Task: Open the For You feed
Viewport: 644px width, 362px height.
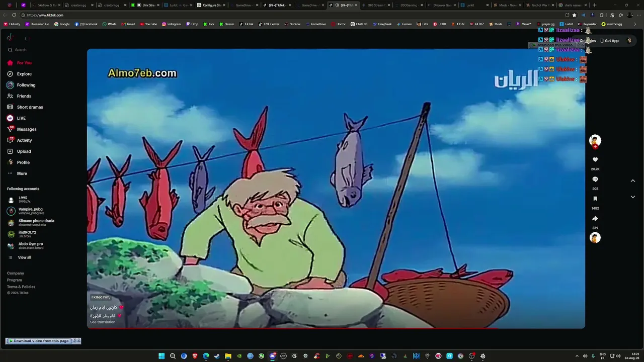Action: coord(19,63)
